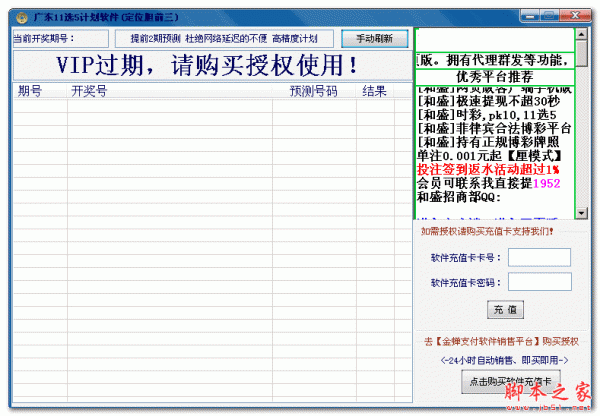Click scrollbar up arrow in ad panel
This screenshot has height=416, width=600.
(x=581, y=34)
